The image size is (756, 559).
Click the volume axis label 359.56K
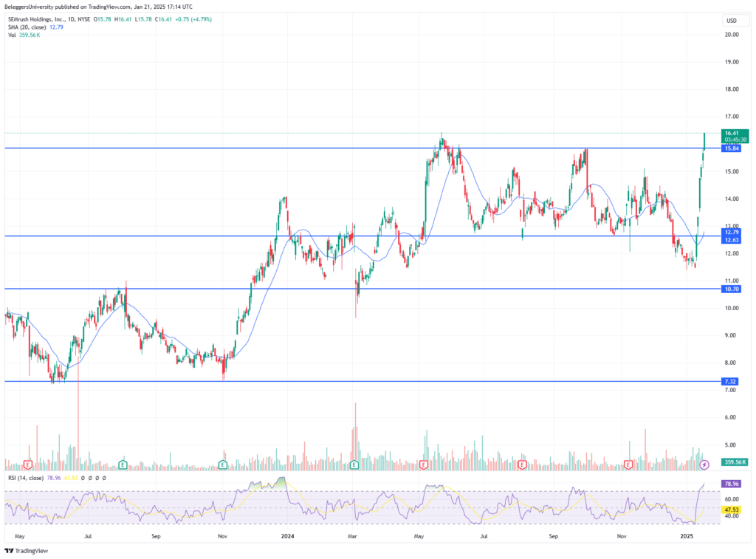pyautogui.click(x=735, y=462)
